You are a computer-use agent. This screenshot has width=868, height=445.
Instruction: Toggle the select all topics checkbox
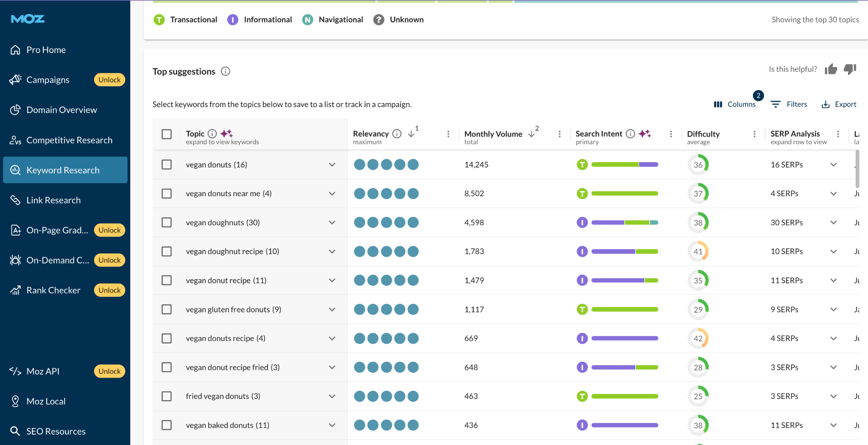click(x=167, y=134)
